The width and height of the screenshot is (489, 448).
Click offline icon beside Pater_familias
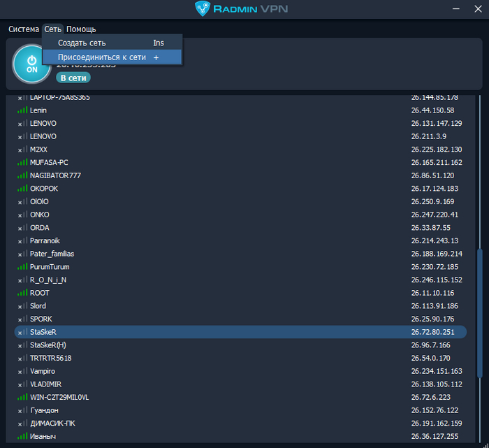coord(22,254)
